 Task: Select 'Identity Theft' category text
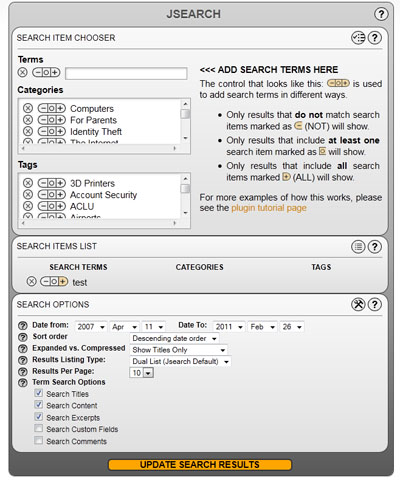[x=96, y=132]
